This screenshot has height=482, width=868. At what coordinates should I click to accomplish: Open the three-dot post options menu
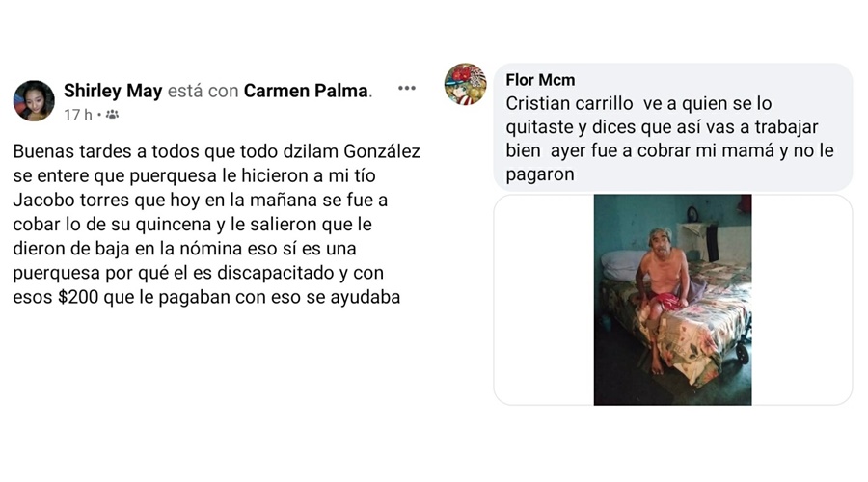(407, 89)
